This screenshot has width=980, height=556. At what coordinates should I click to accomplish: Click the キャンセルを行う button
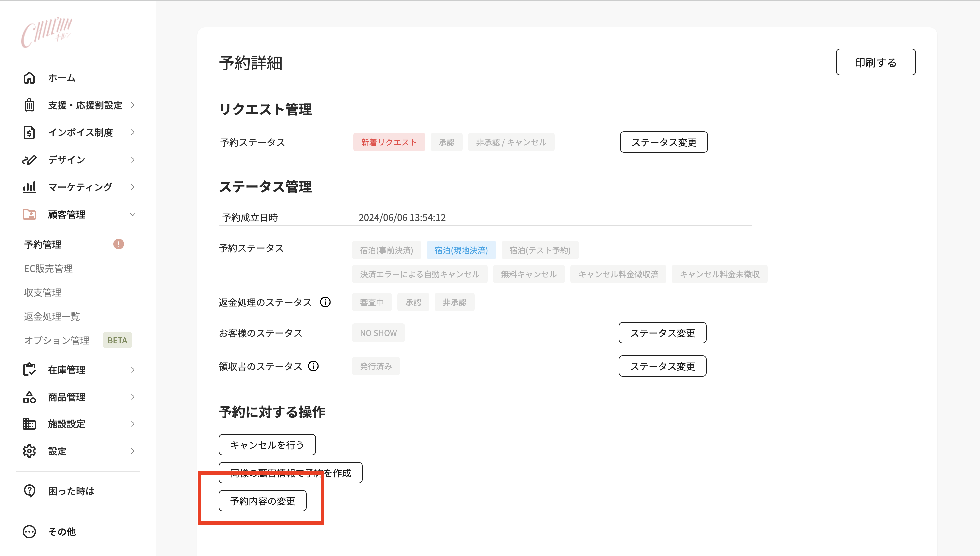(x=267, y=444)
